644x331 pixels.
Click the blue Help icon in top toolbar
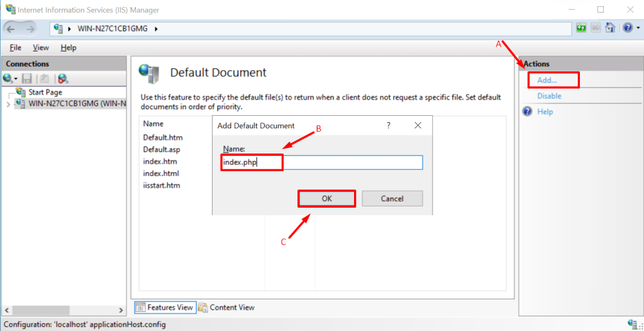coord(626,28)
